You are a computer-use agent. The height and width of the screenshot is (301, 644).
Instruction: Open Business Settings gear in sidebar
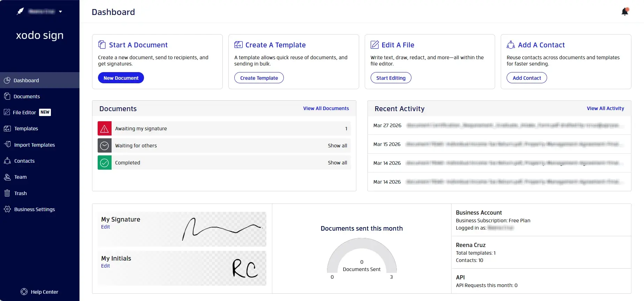point(7,209)
